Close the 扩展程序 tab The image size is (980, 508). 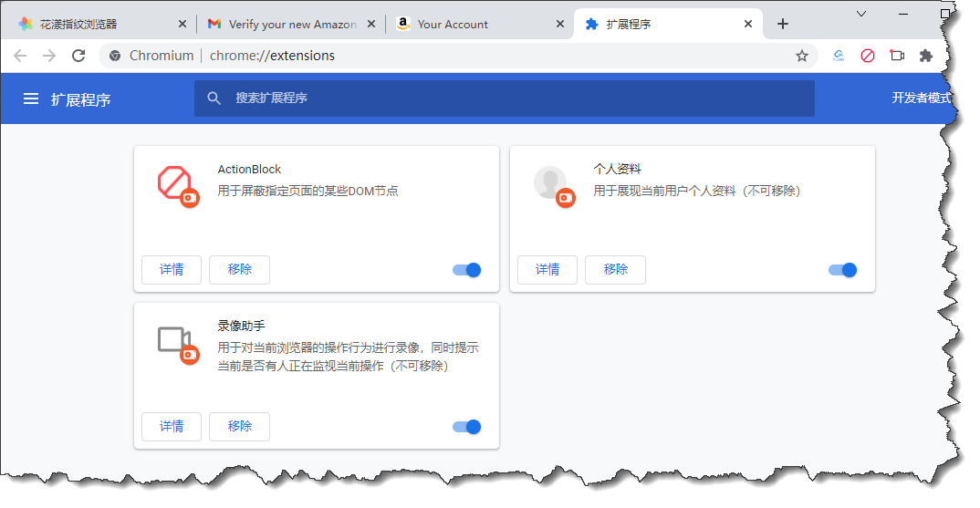point(748,24)
